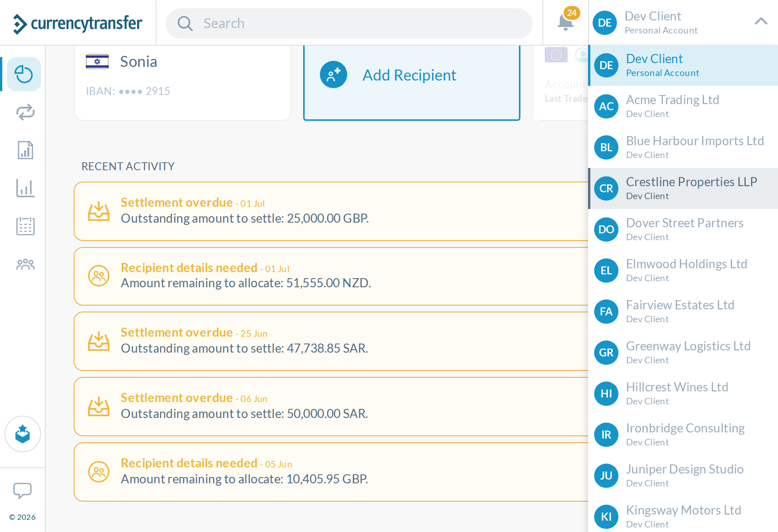Open Settlement overdue 25,000.00 GBP activity
This screenshot has height=532, width=778.
pyautogui.click(x=331, y=211)
